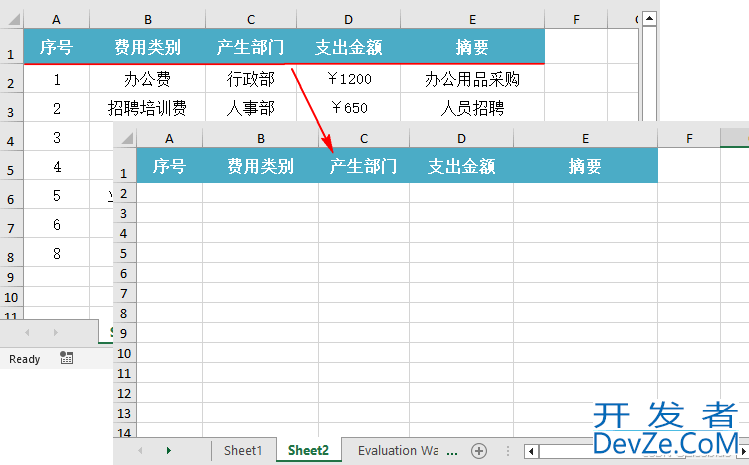
Task: Select column C header in front sheet
Action: pyautogui.click(x=364, y=138)
